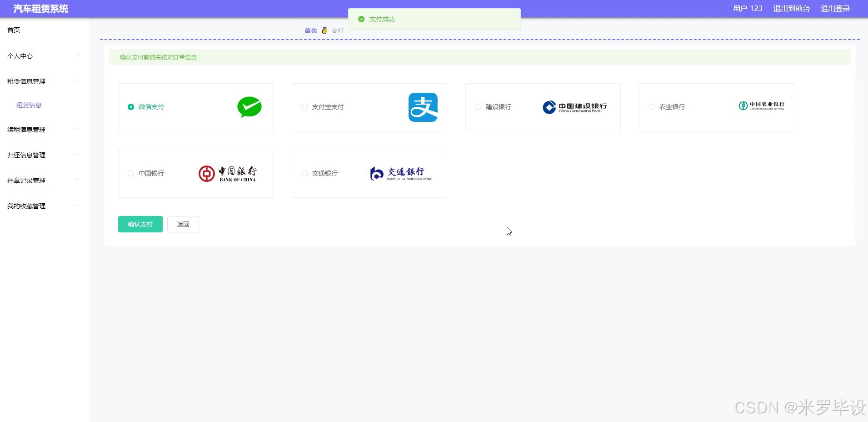The image size is (868, 422).
Task: Click the 返回 button
Action: [x=183, y=224]
